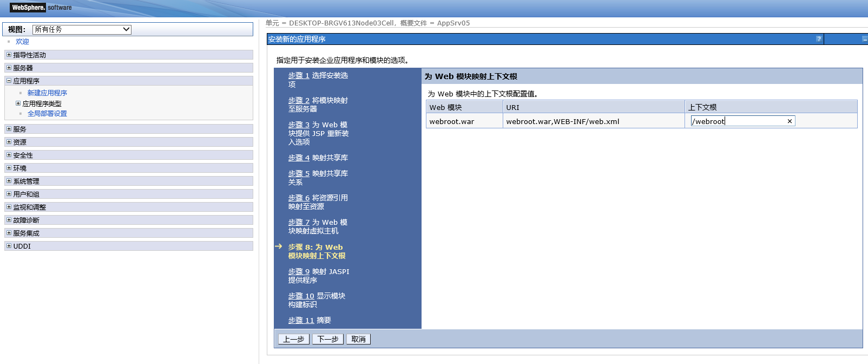Screen dimensions: 868x364
Task: Expand the 服务 section
Action: (9, 129)
